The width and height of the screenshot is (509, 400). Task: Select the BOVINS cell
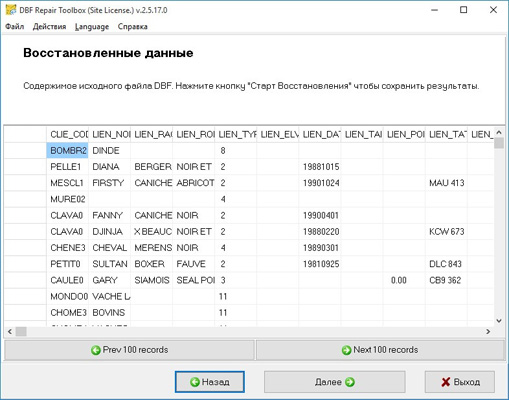point(110,313)
